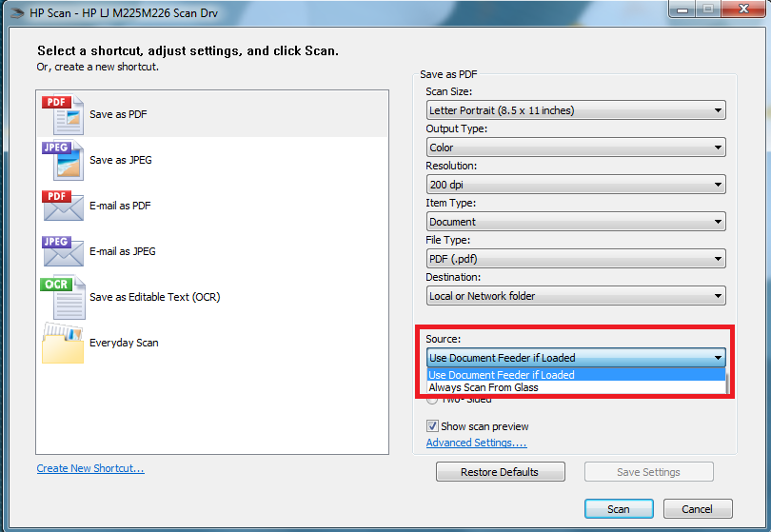Click Create New Shortcut link
Image resolution: width=771 pixels, height=532 pixels.
pos(90,468)
